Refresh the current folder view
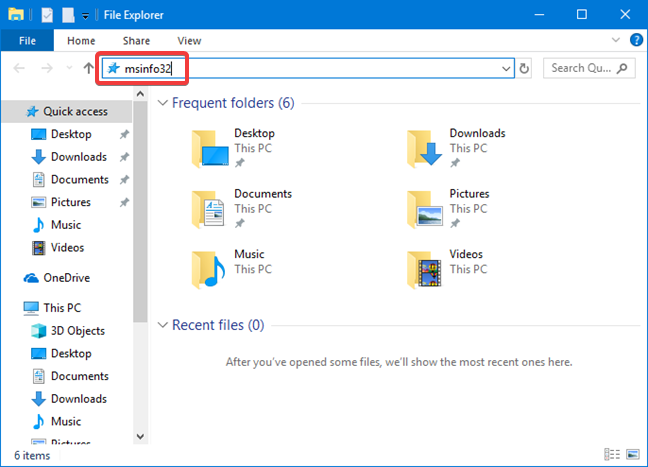 (x=524, y=69)
